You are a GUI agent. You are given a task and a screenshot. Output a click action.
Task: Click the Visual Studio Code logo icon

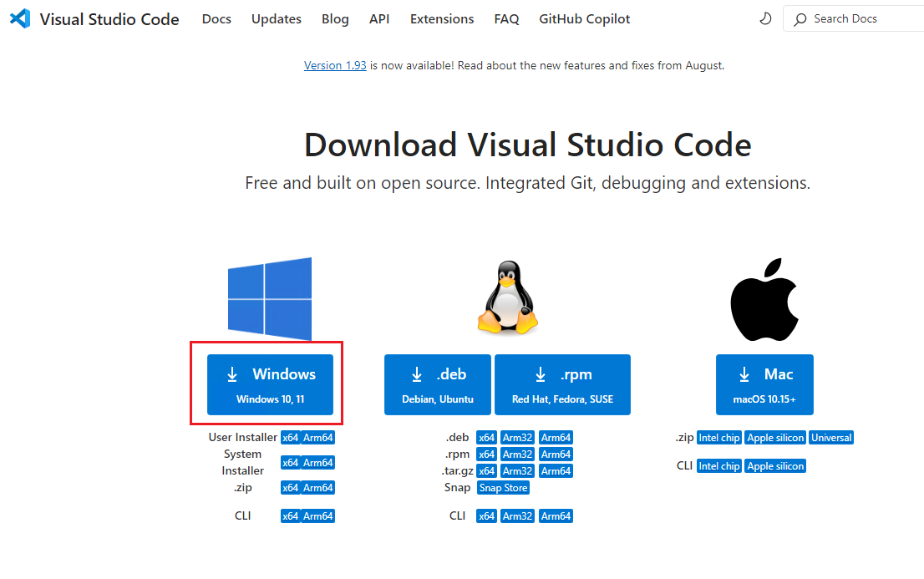coord(20,18)
